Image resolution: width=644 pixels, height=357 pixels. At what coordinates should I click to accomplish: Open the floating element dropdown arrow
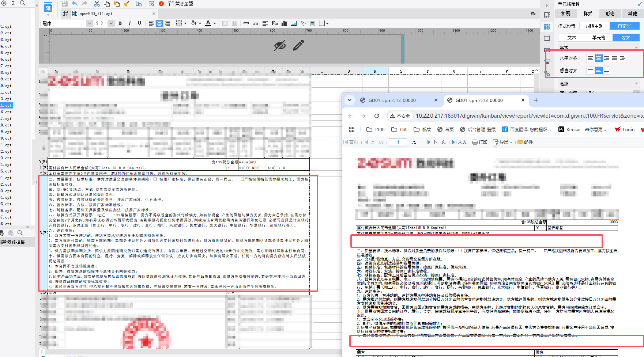pyautogui.click(x=327, y=23)
